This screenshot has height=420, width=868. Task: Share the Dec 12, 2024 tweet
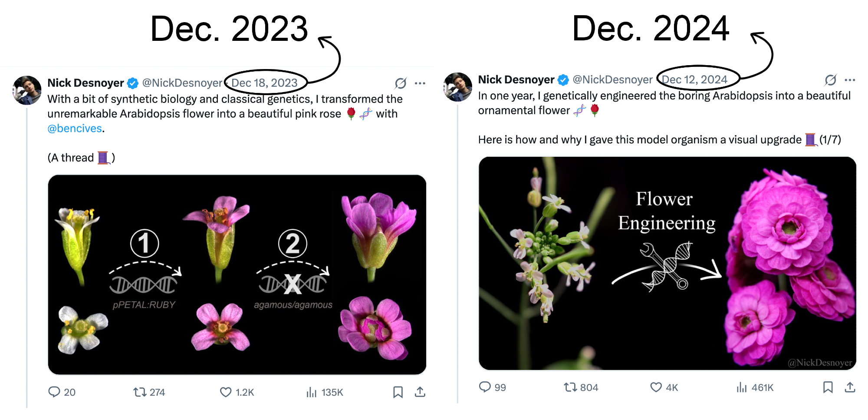pos(850,387)
